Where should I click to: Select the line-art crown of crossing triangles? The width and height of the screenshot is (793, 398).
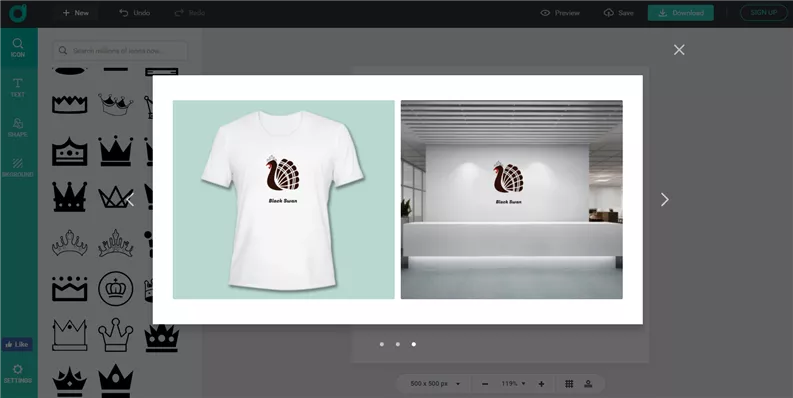point(116,197)
